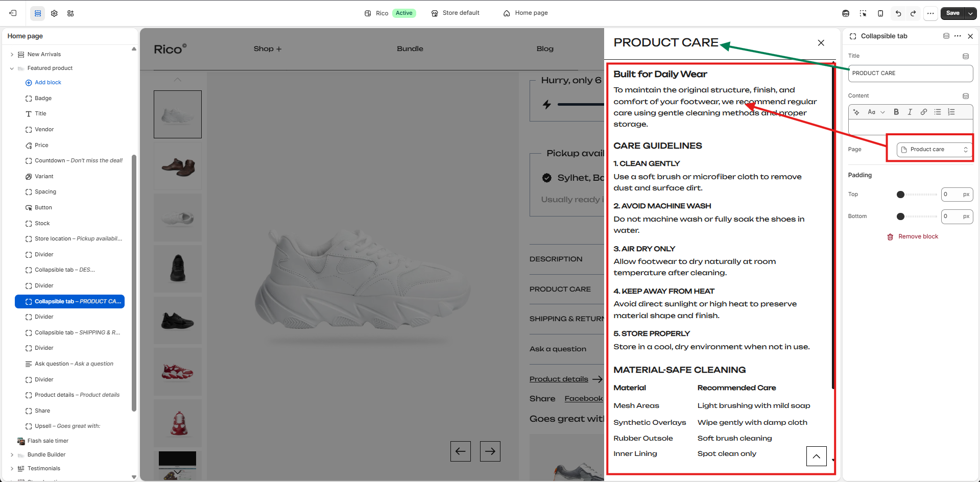Click Blog in the store navigation
This screenshot has height=482, width=980.
click(x=545, y=49)
